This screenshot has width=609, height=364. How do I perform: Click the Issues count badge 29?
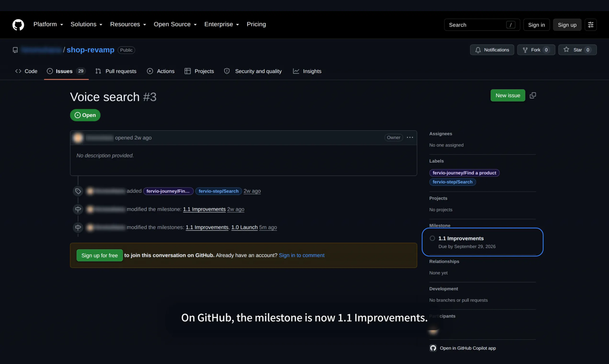click(x=81, y=71)
